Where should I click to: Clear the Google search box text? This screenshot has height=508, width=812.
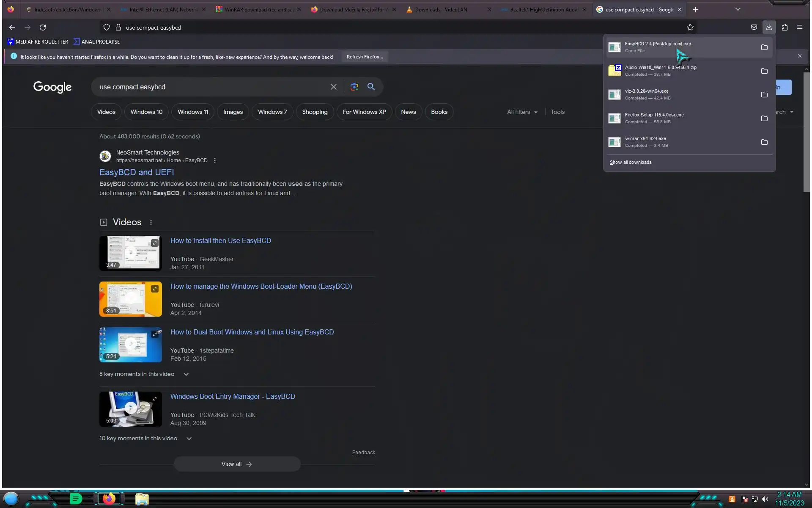333,87
